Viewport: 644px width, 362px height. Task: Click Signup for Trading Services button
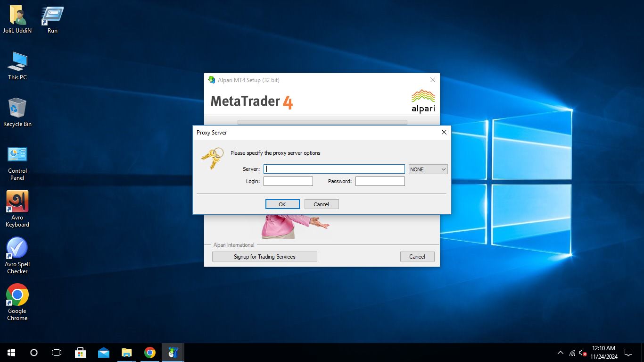tap(264, 257)
